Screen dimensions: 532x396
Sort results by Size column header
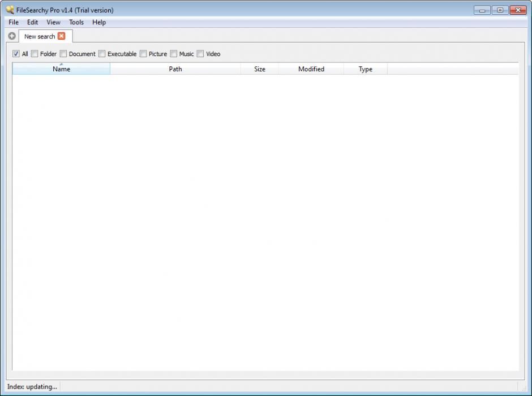pos(260,69)
